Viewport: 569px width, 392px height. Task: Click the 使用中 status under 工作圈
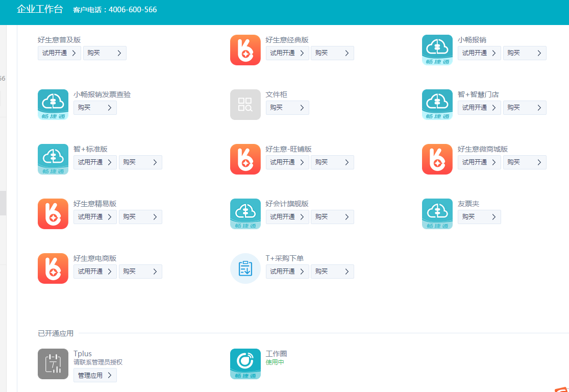pos(275,362)
